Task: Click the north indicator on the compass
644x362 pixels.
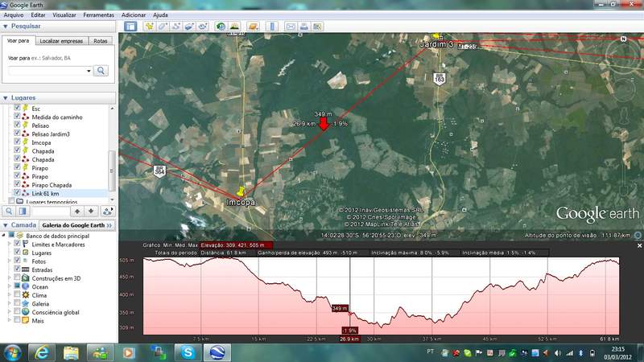Action: pyautogui.click(x=623, y=39)
